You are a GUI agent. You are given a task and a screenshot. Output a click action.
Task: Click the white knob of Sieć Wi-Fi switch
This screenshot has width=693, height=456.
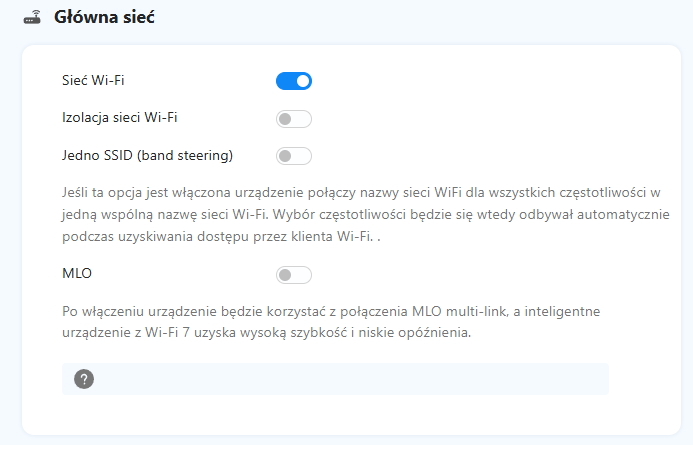click(303, 81)
